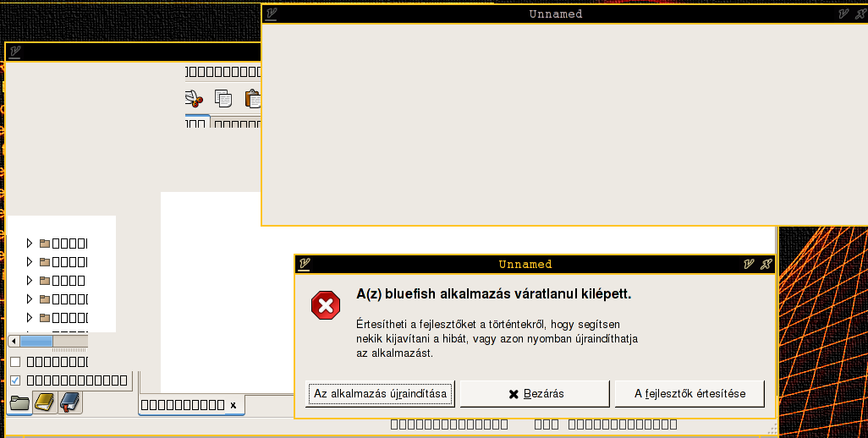This screenshot has width=868, height=438.
Task: Click the V shade icon in the crash dialog's title bar
Action: point(749,264)
